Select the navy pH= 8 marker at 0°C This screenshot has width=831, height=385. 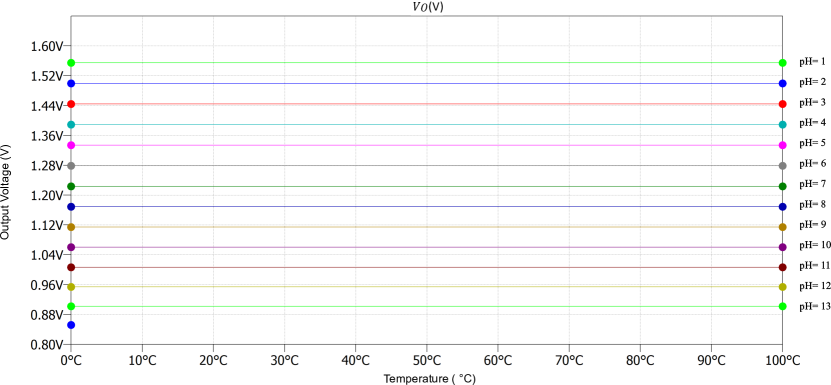71,206
